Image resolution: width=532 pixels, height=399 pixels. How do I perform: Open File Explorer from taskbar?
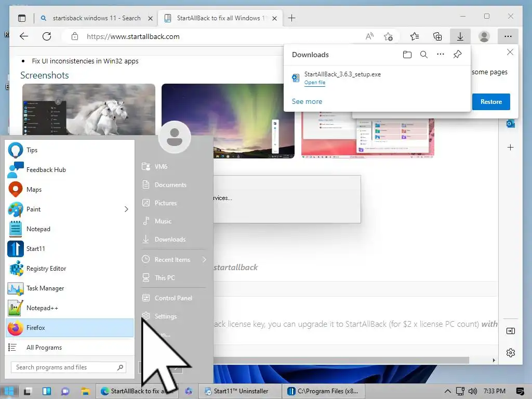[x=85, y=391]
